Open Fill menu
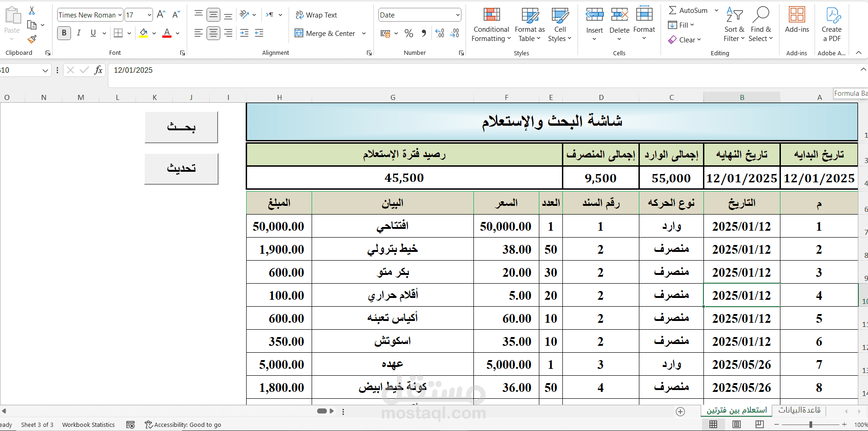868x431 pixels. coord(681,25)
